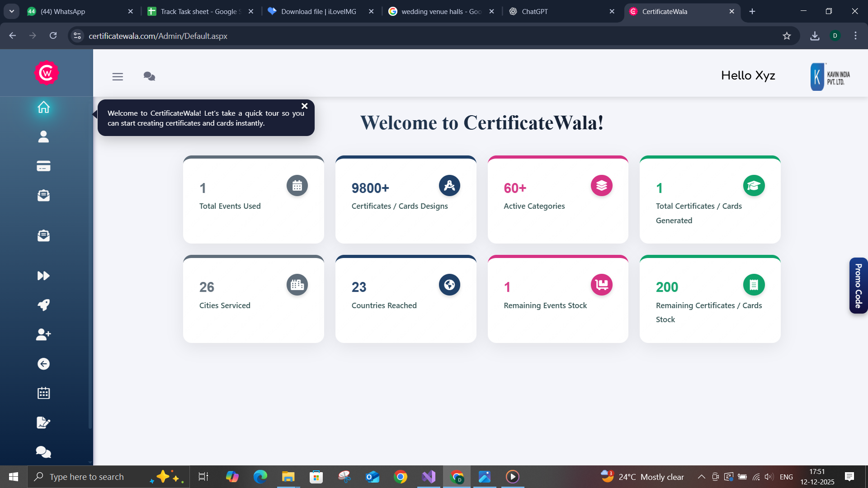Bookmark this page with star icon
868x488 pixels.
click(787, 36)
